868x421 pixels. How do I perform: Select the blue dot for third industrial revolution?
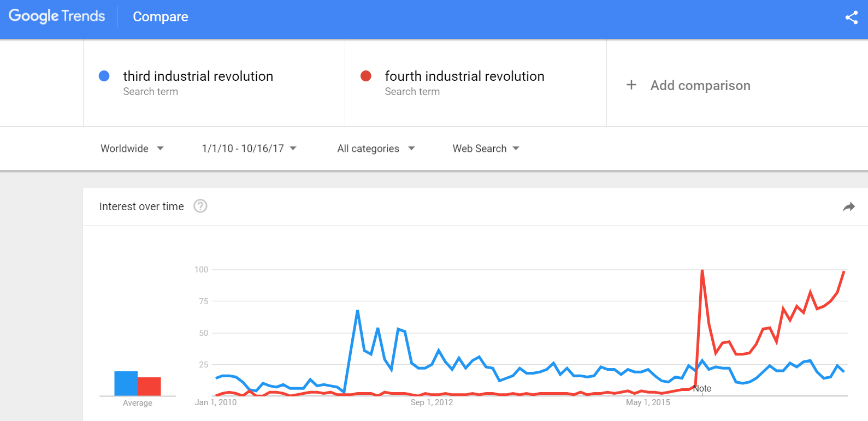coord(104,76)
